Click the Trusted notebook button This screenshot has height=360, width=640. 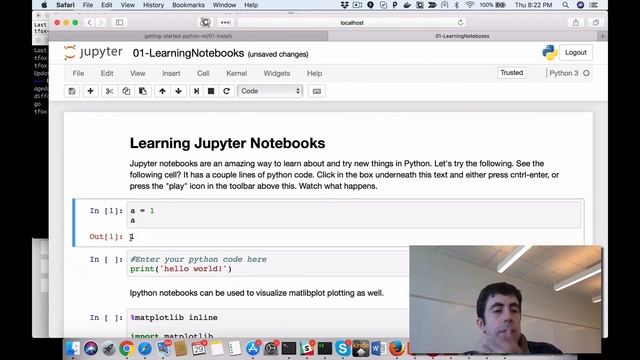(x=511, y=73)
